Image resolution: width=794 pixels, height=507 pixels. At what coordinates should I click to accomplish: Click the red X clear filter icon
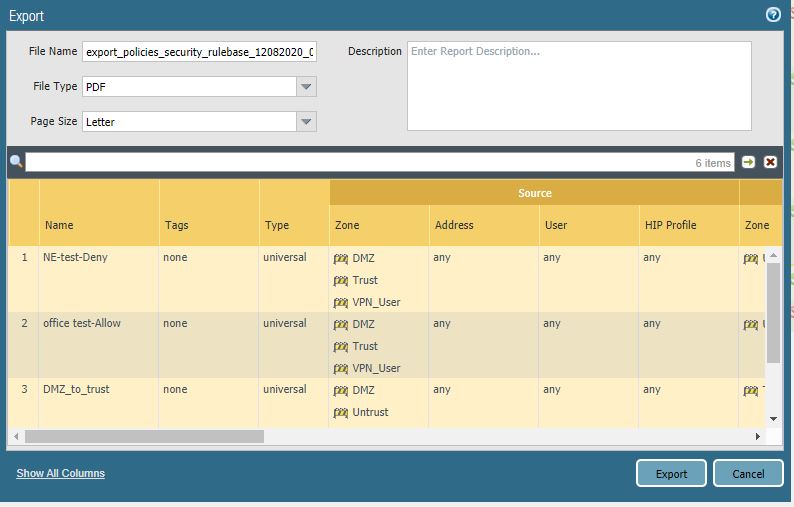point(771,162)
